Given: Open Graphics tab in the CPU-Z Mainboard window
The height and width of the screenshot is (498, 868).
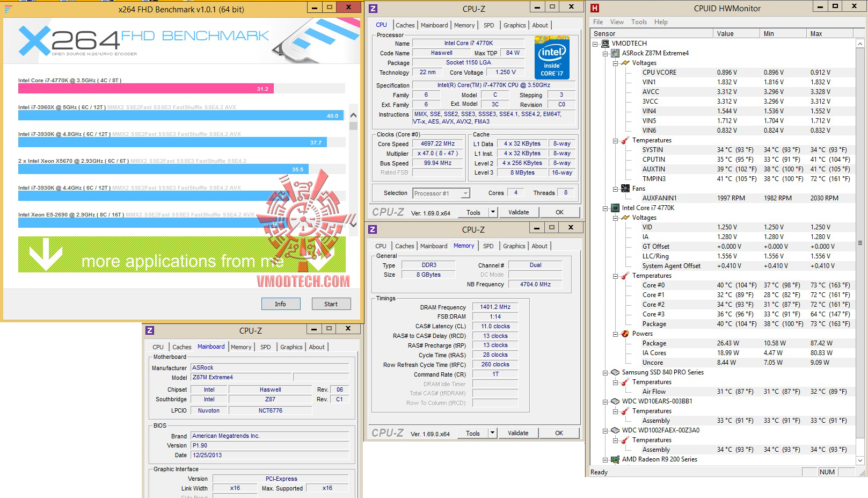Looking at the screenshot, I should point(291,347).
